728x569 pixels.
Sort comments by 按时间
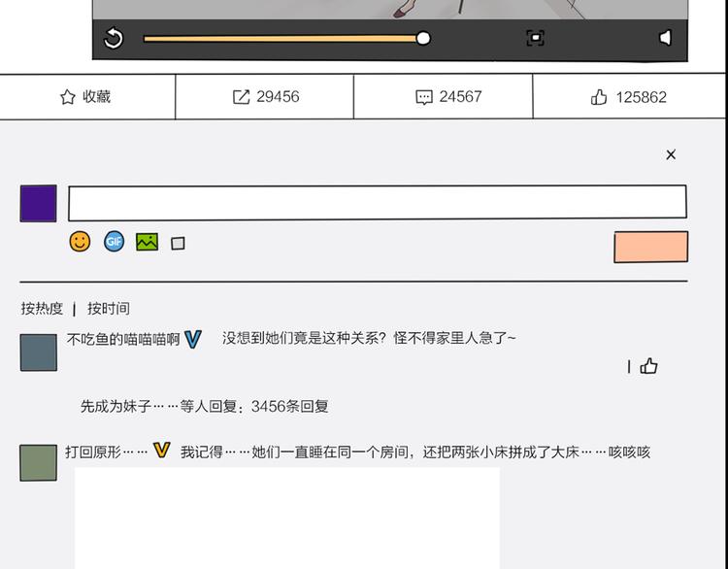(109, 309)
